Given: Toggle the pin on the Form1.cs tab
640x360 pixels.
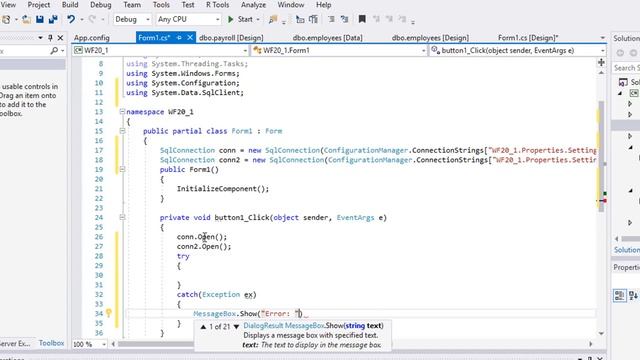Looking at the screenshot, I should pos(179,38).
